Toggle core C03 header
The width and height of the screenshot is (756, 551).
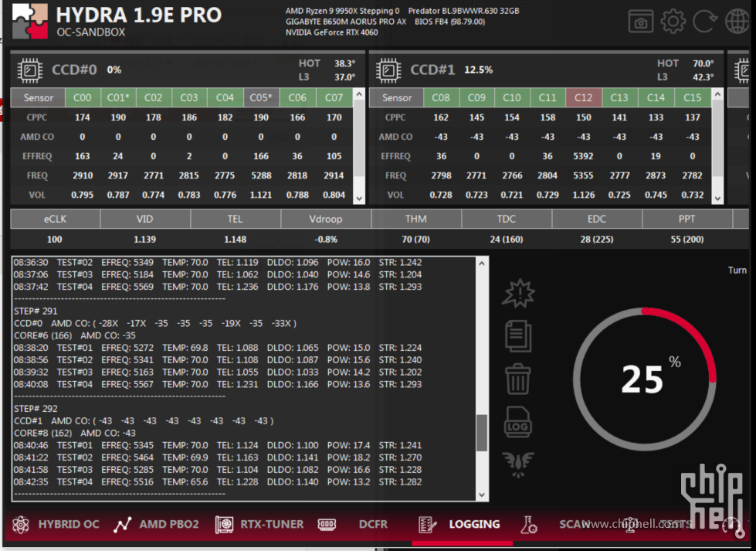[x=189, y=97]
